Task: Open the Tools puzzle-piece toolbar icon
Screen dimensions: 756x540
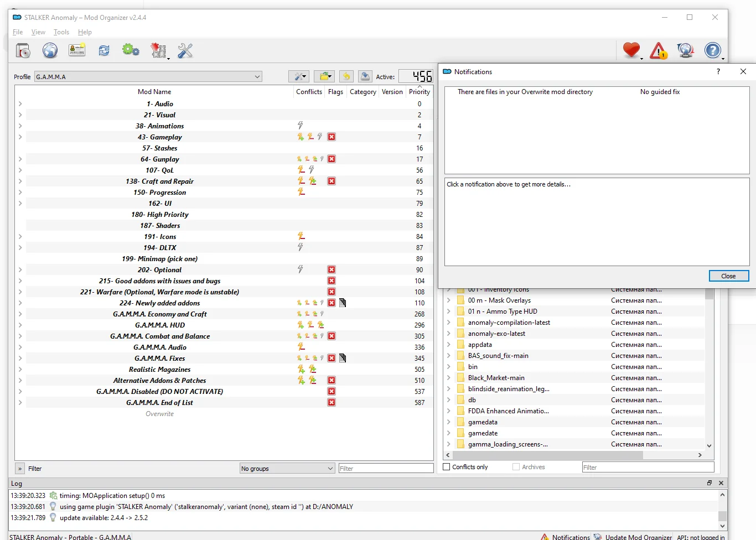Action: (x=159, y=51)
